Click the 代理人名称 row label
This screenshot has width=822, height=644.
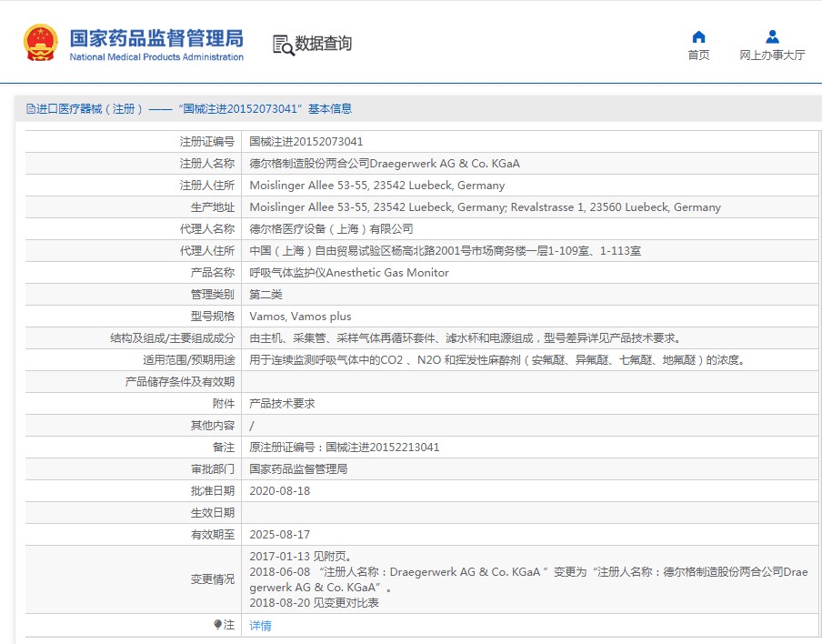[207, 229]
